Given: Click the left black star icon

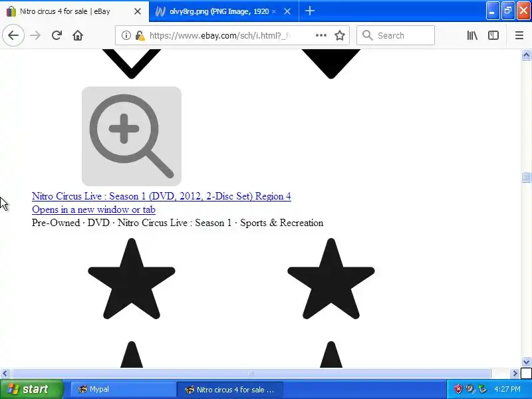Looking at the screenshot, I should click(132, 279).
